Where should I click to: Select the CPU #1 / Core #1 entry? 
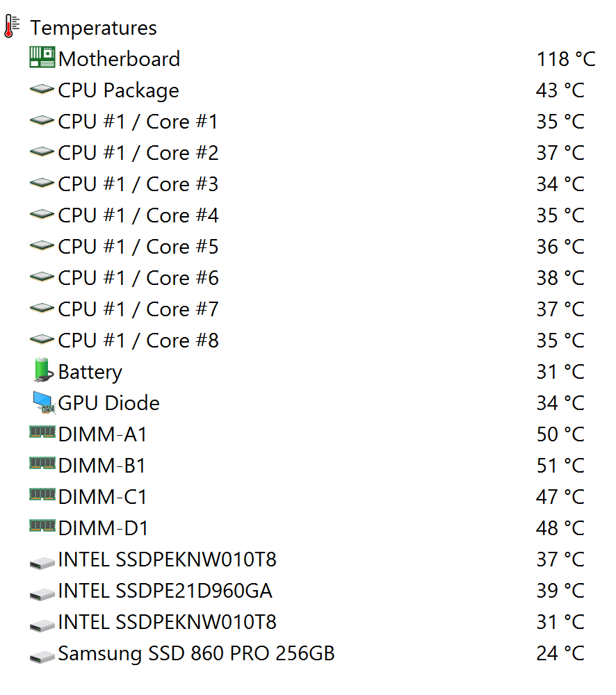[138, 122]
